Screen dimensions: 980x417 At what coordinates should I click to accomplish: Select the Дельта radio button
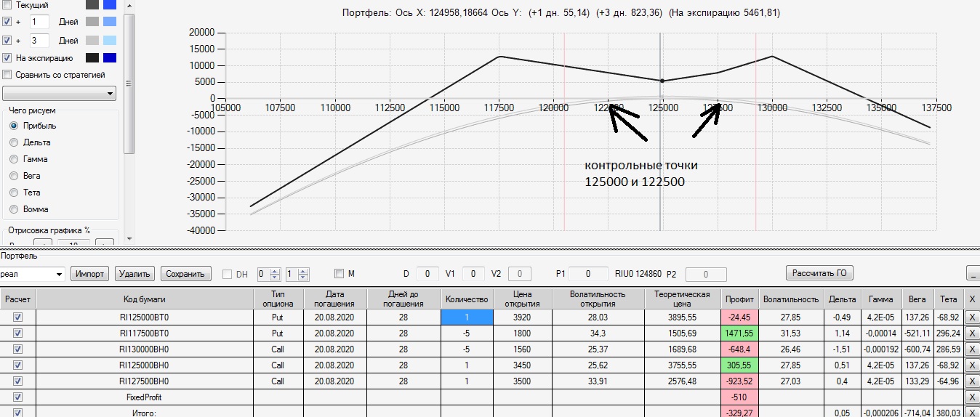click(14, 142)
